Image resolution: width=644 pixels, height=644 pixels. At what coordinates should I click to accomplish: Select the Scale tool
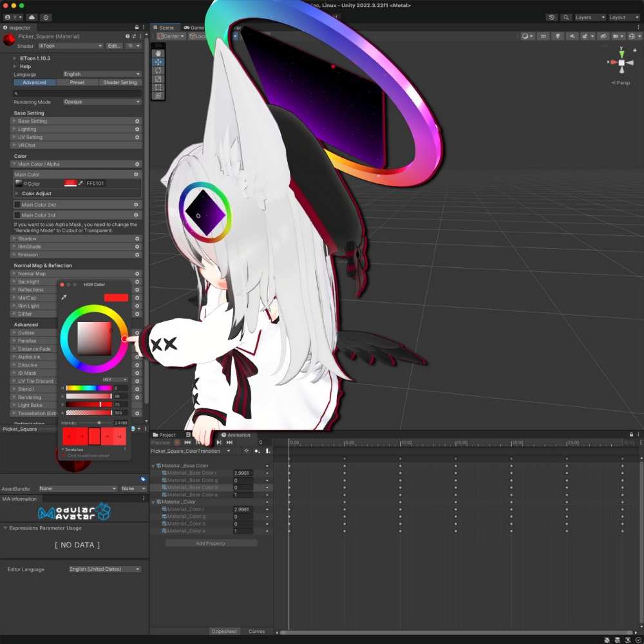pyautogui.click(x=158, y=79)
